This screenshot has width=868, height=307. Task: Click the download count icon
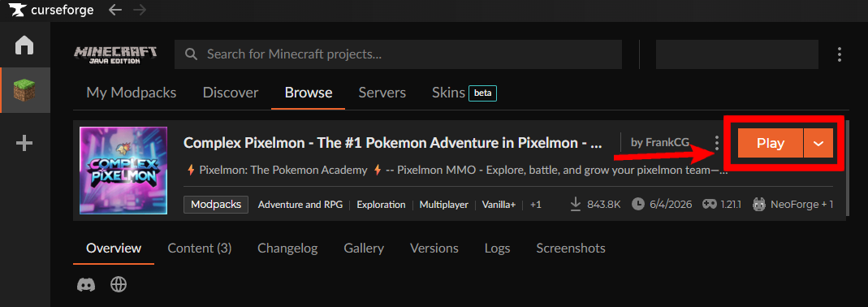tap(576, 205)
